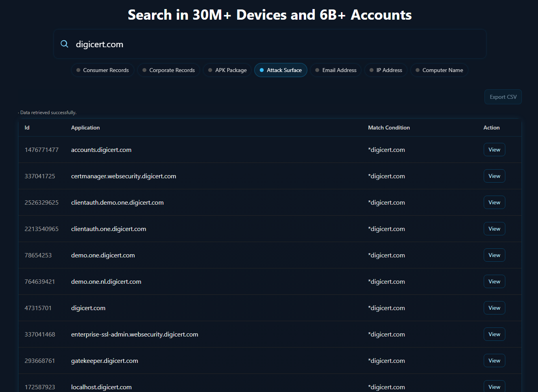
Task: Export results using Export CSV button
Action: coord(503,97)
